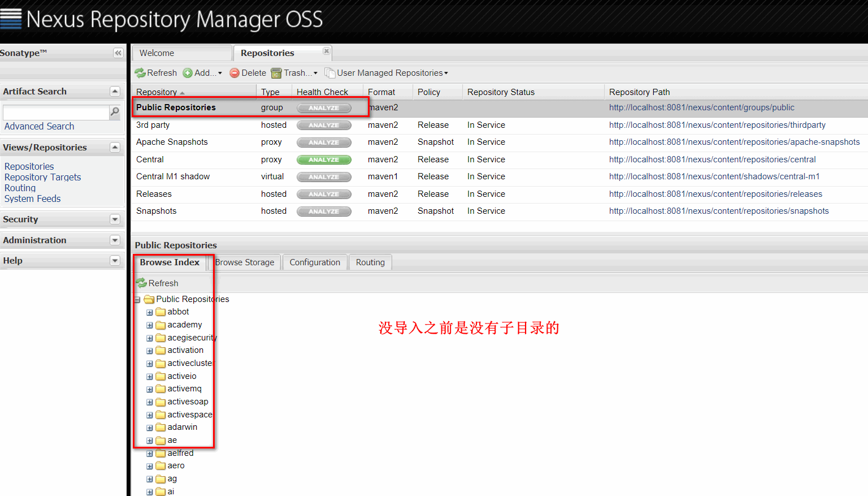868x496 pixels.
Task: Click the Public Repositories root folder icon
Action: (x=149, y=299)
